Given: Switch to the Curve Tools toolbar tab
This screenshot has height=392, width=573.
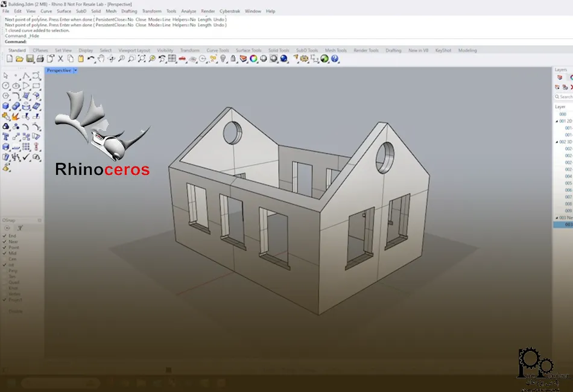Looking at the screenshot, I should click(217, 51).
